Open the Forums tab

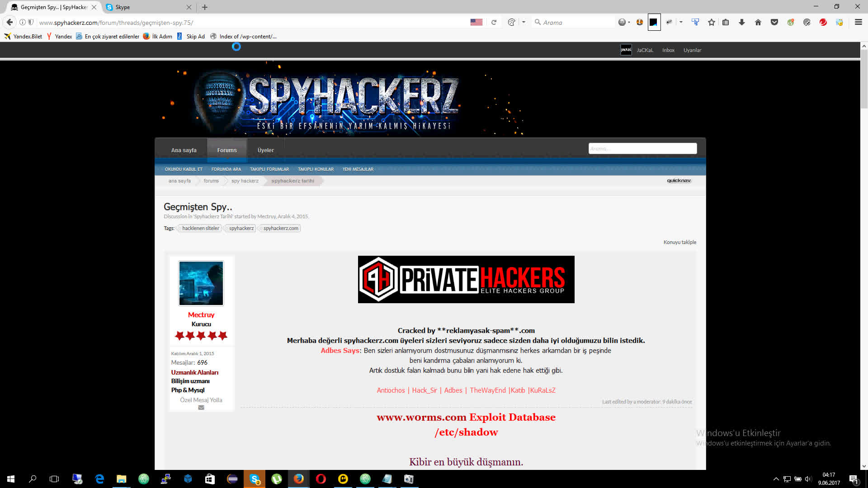[227, 150]
